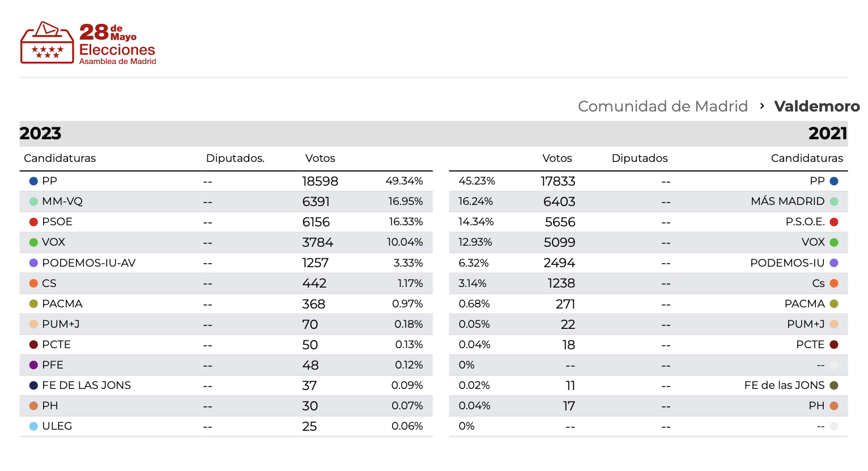
Task: Sort by the Votos column header
Action: [x=320, y=159]
